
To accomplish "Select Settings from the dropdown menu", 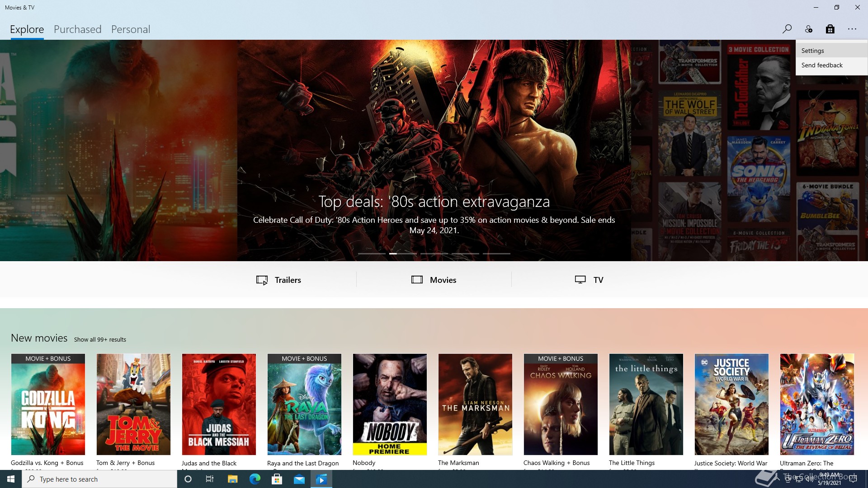I will coord(831,51).
